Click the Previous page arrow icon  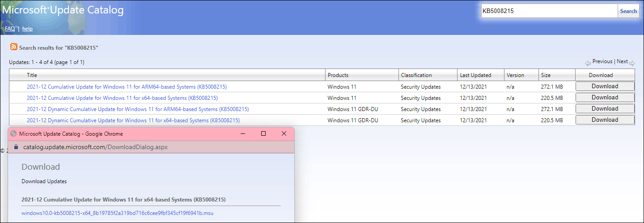click(x=588, y=63)
